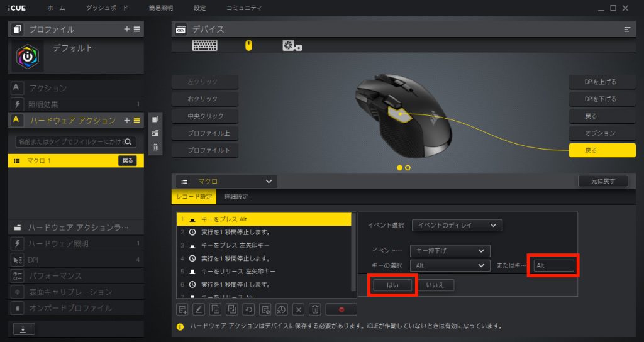
Task: Click the trash icon beside the action list
Action: point(155,147)
